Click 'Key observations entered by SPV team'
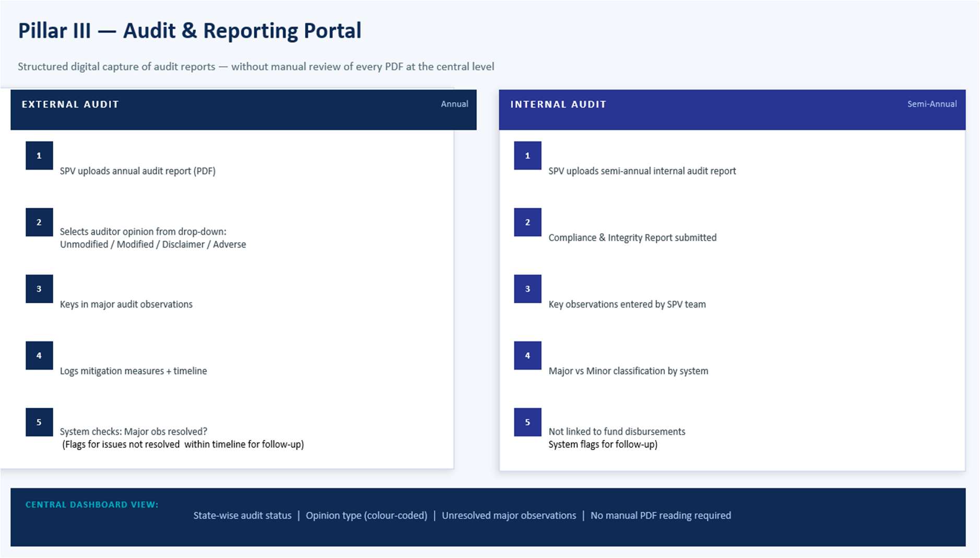980x558 pixels. click(x=627, y=304)
